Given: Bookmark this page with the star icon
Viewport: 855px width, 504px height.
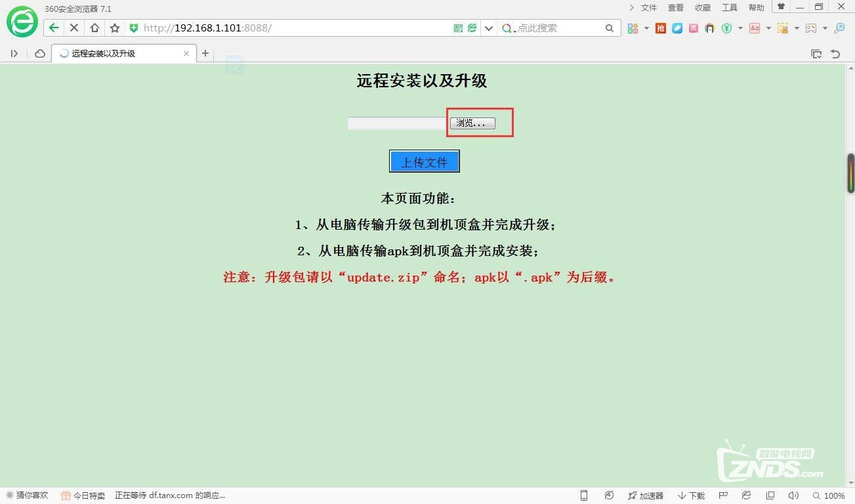Looking at the screenshot, I should click(115, 28).
